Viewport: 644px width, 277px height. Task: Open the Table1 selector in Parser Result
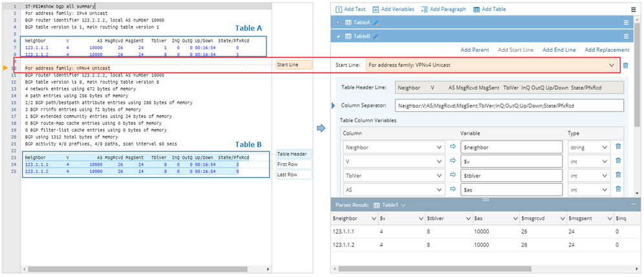coord(403,205)
